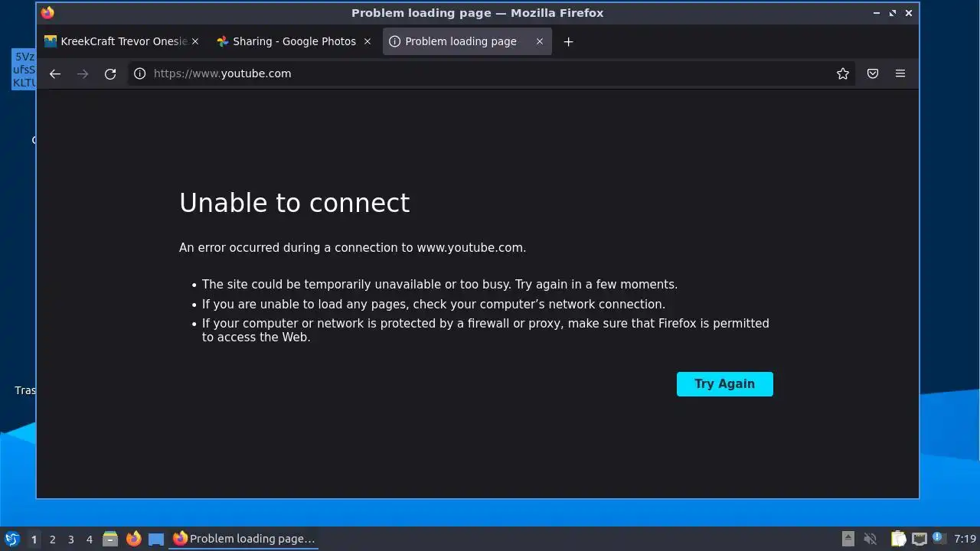980x551 pixels.
Task: Show site information for youtube.com
Action: point(139,73)
